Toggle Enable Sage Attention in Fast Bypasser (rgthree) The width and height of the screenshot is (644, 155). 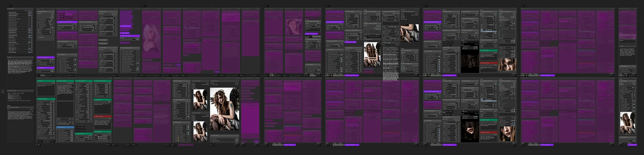pyautogui.click(x=130, y=68)
